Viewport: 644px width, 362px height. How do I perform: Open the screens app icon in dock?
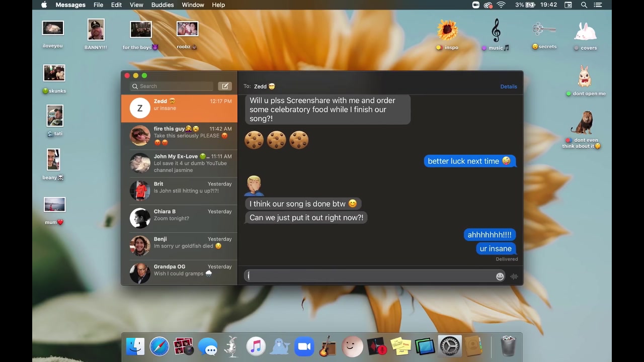pos(425,346)
